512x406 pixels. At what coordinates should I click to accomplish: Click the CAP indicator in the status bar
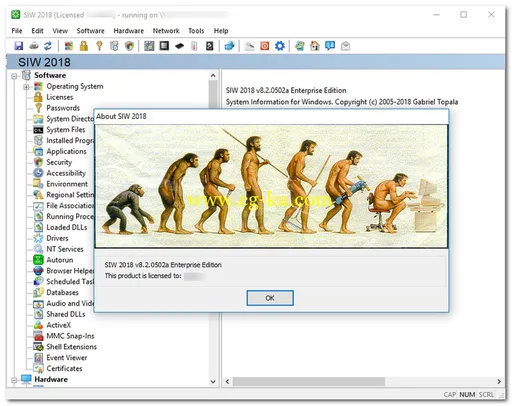tap(450, 394)
